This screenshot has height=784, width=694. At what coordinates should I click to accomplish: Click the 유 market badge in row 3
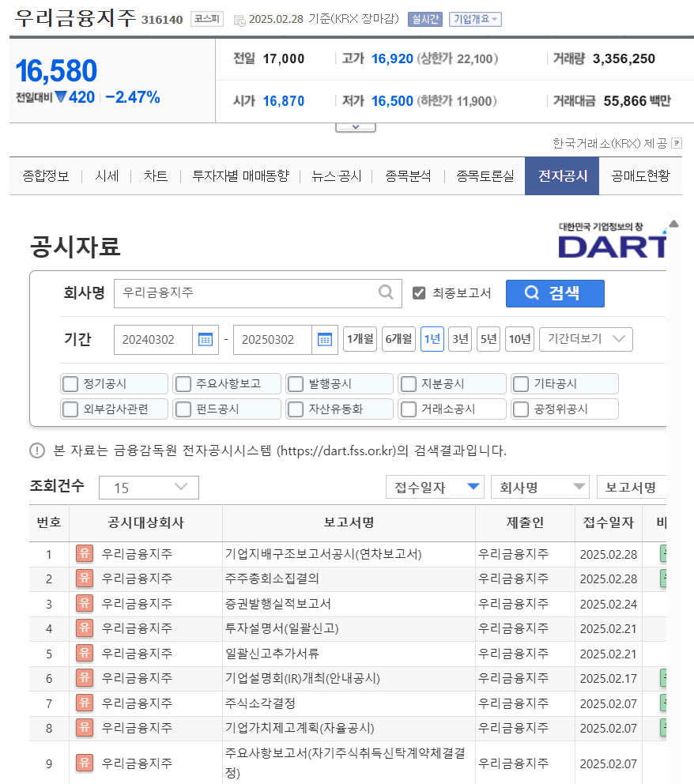[85, 604]
